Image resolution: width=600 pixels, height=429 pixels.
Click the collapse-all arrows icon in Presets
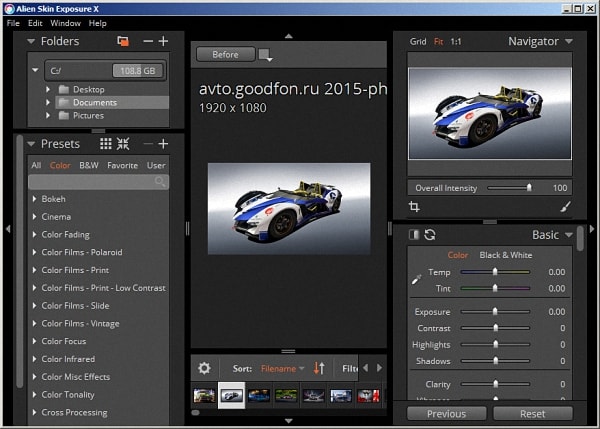123,144
